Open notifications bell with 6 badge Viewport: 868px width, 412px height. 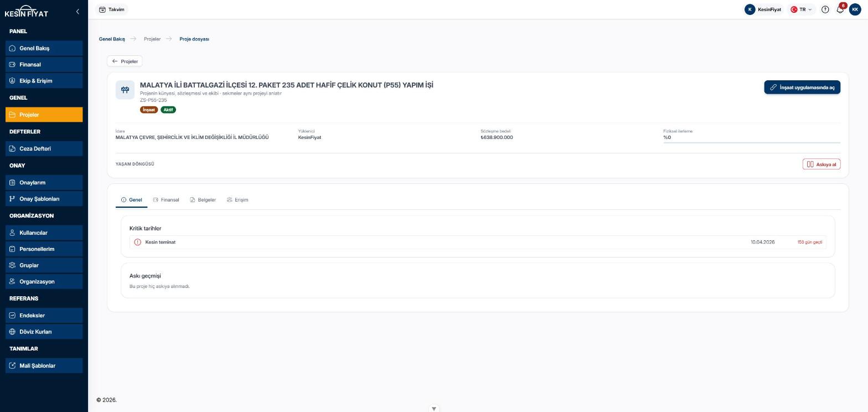click(x=840, y=9)
